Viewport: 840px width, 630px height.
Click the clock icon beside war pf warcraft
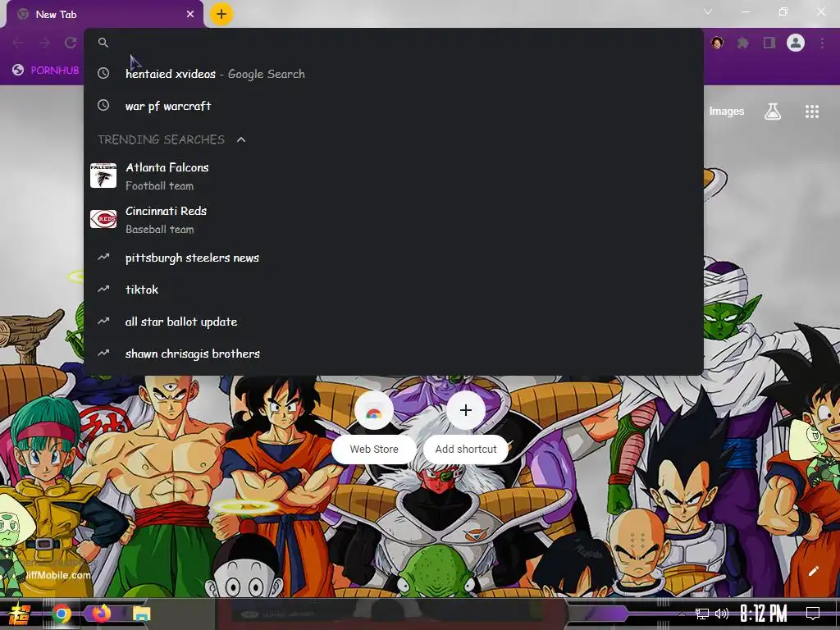(103, 106)
